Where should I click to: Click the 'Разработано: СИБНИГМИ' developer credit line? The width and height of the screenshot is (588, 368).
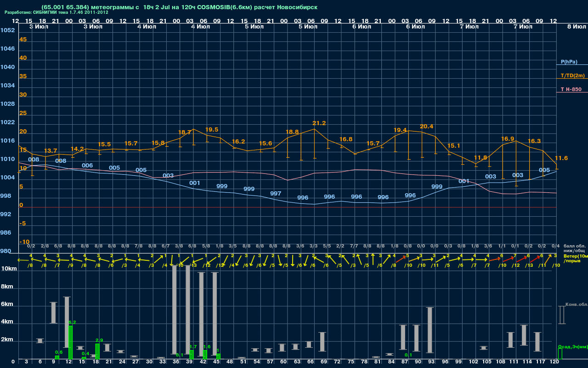[57, 12]
